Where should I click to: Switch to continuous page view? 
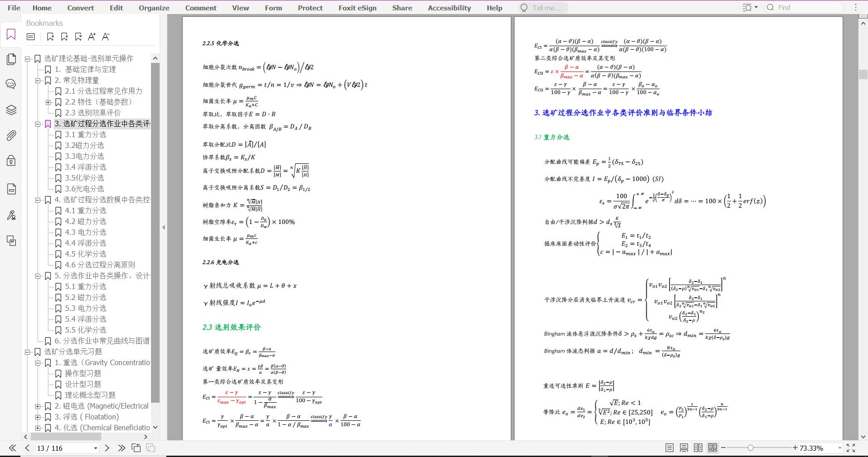tap(684, 448)
